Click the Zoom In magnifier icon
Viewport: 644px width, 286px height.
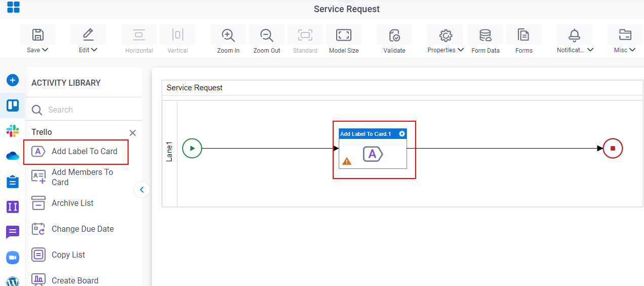tap(228, 34)
